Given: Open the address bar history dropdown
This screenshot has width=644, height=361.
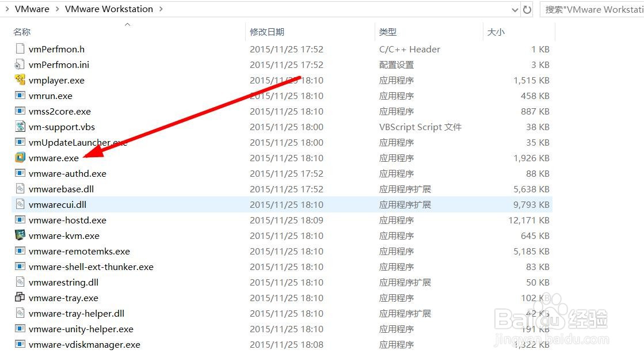Looking at the screenshot, I should click(x=515, y=10).
